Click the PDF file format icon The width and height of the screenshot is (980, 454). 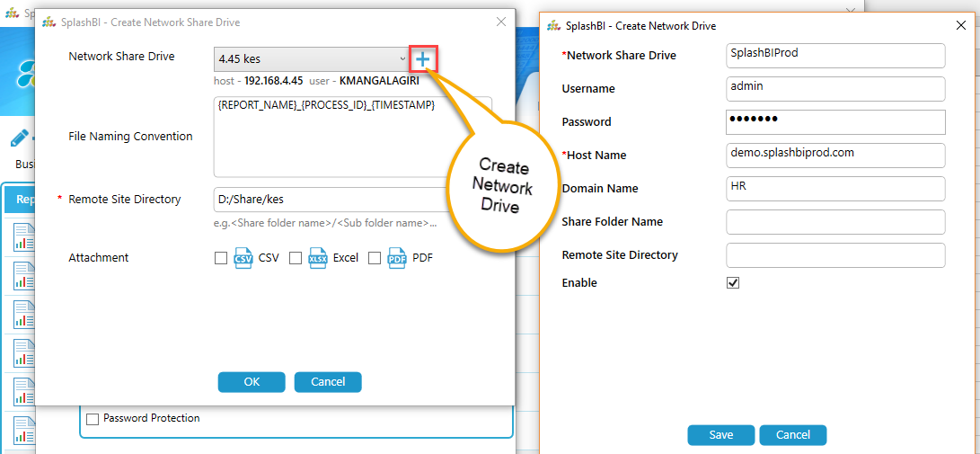tap(397, 258)
